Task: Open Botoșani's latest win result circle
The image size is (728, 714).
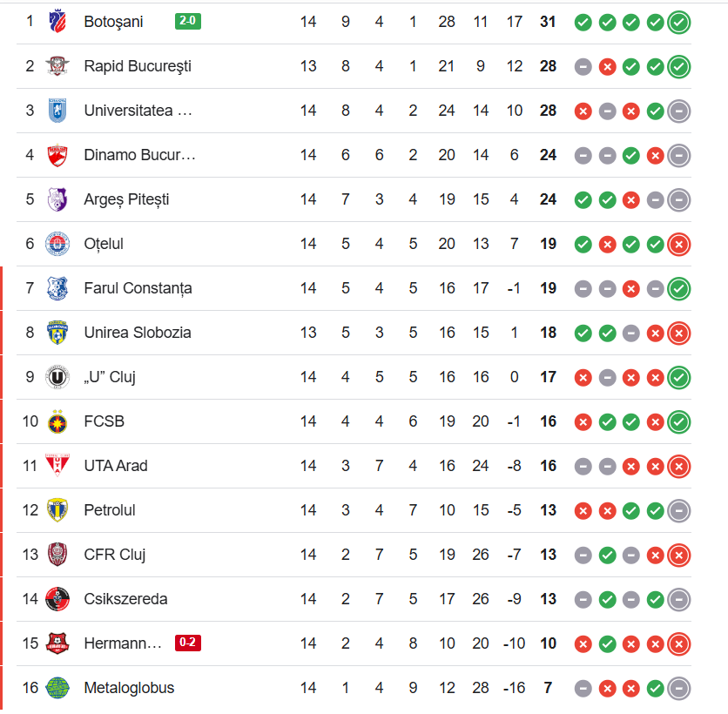Action: [x=679, y=22]
